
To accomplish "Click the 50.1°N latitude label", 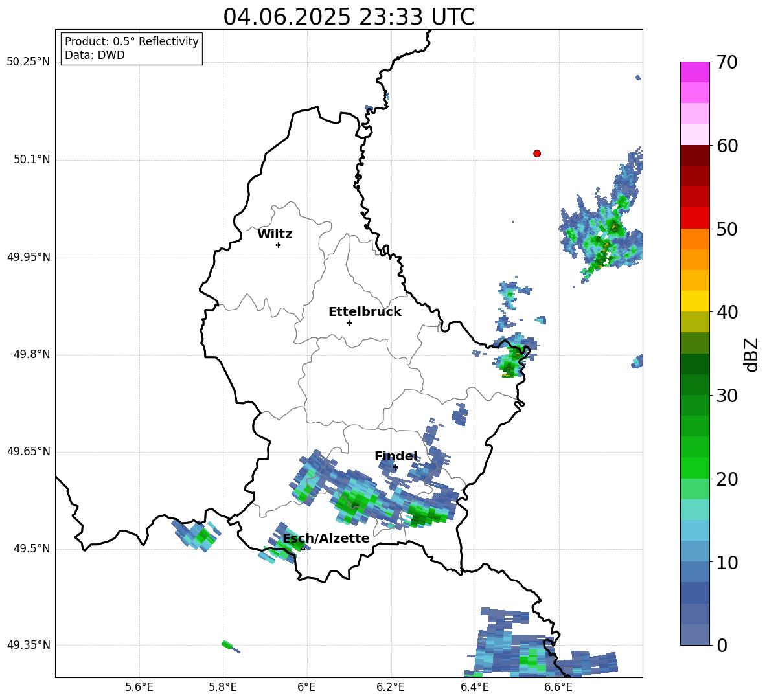I will (x=32, y=159).
